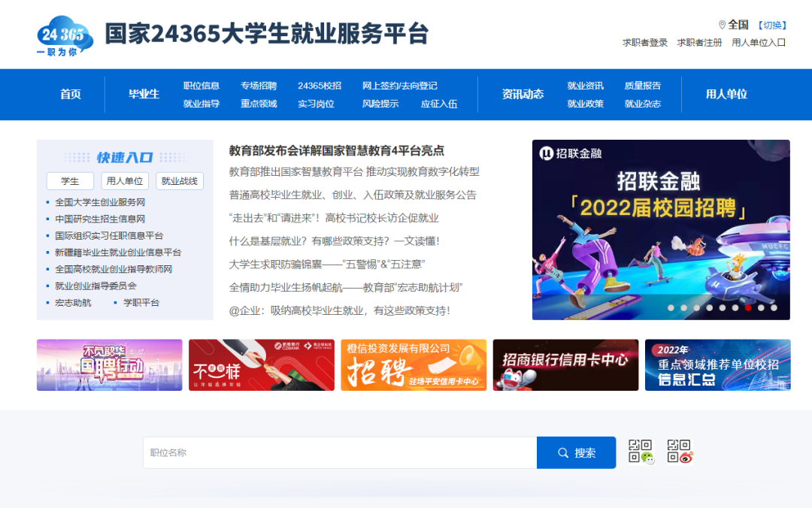This screenshot has height=508, width=812.
Task: Jump to the first carousel slide dot
Action: click(671, 307)
